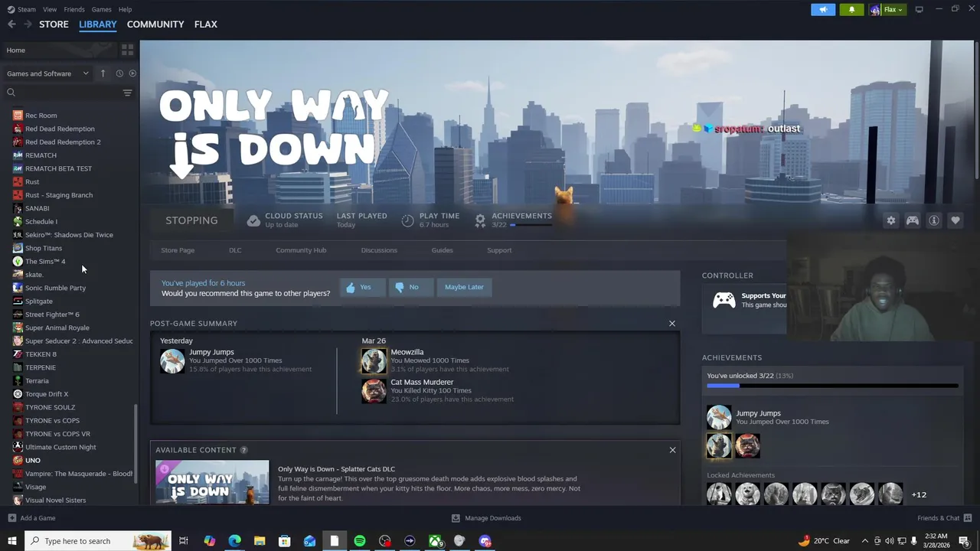Screen dimensions: 980x551
Task: Open the collections grid view icon
Action: [127, 50]
